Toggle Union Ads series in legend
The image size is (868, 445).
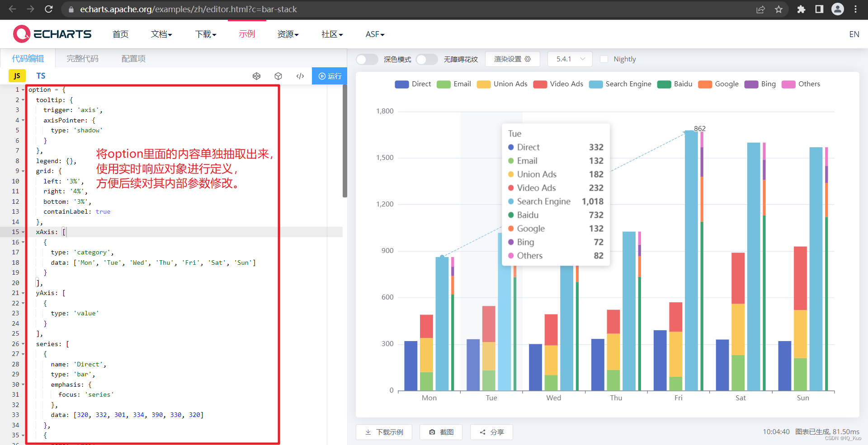click(502, 84)
